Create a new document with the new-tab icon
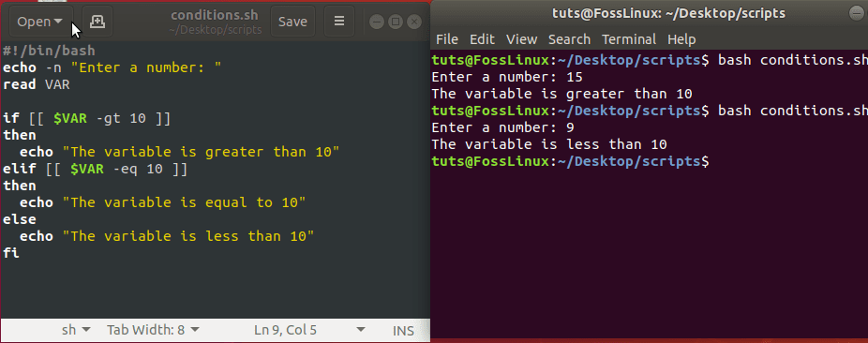Screen dimensions: 868x343 point(97,22)
